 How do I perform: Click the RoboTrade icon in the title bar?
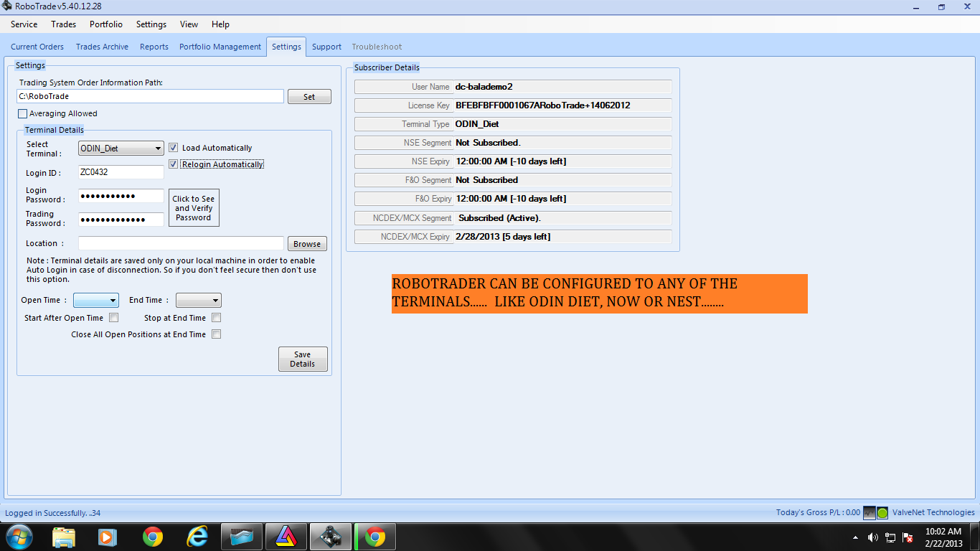click(x=7, y=6)
